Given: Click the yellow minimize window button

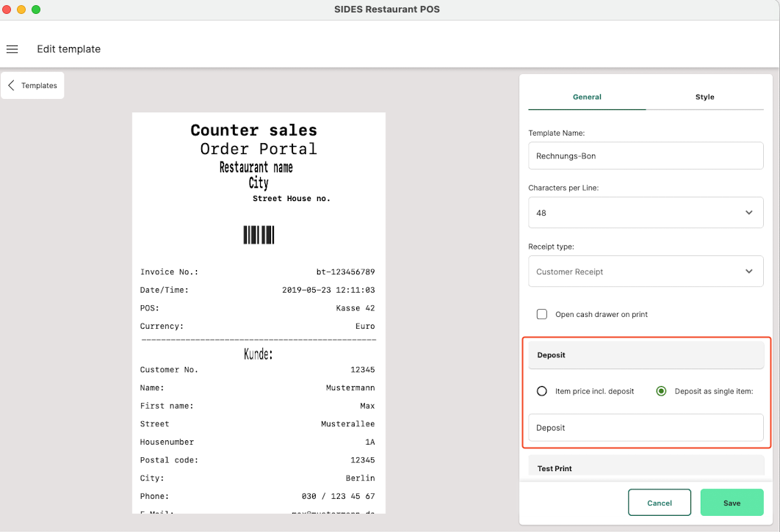Looking at the screenshot, I should (21, 10).
